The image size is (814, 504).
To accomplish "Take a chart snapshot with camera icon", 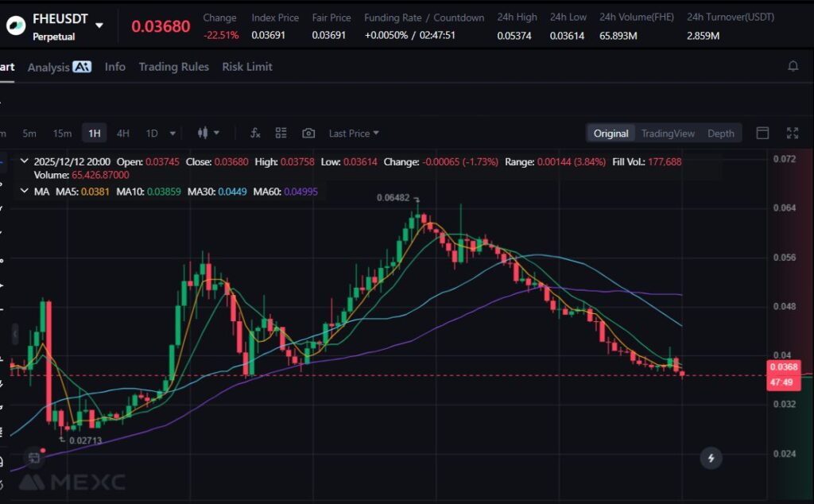I will [308, 134].
